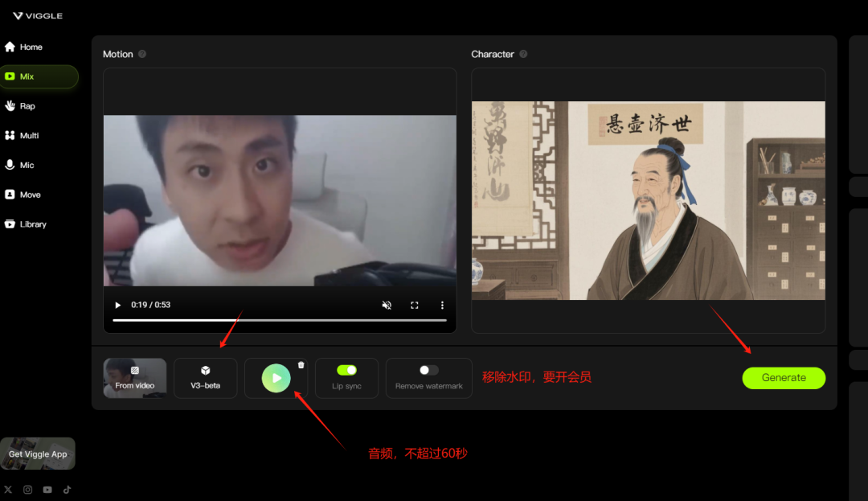Open the V3-beta model selector
The image size is (868, 501).
[206, 378]
